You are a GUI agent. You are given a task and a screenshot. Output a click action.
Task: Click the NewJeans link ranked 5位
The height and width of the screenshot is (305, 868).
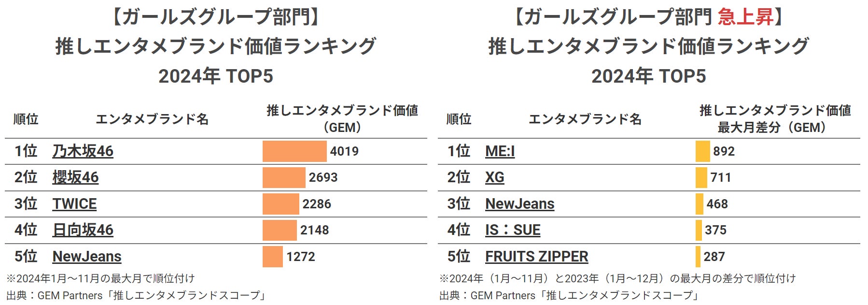click(87, 257)
